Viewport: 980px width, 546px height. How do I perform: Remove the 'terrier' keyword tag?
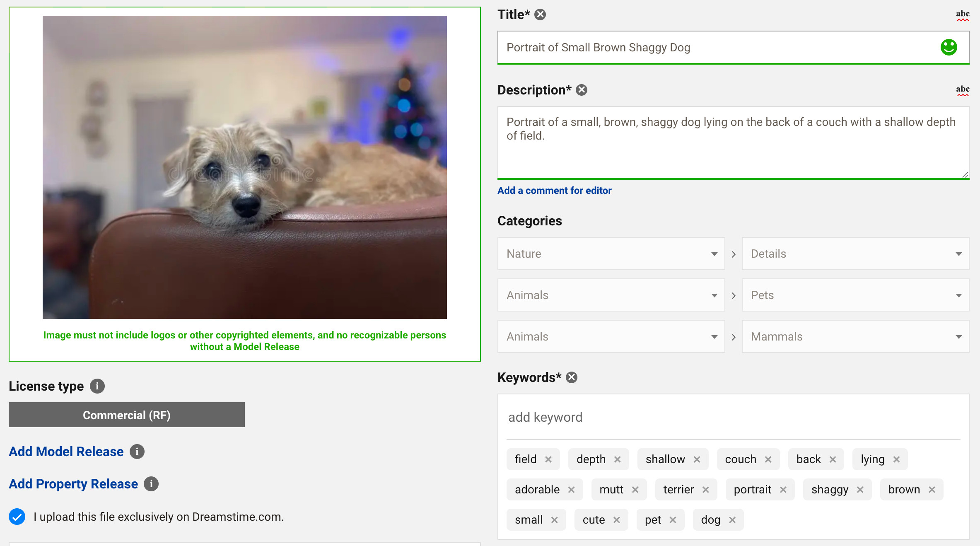[x=706, y=490]
